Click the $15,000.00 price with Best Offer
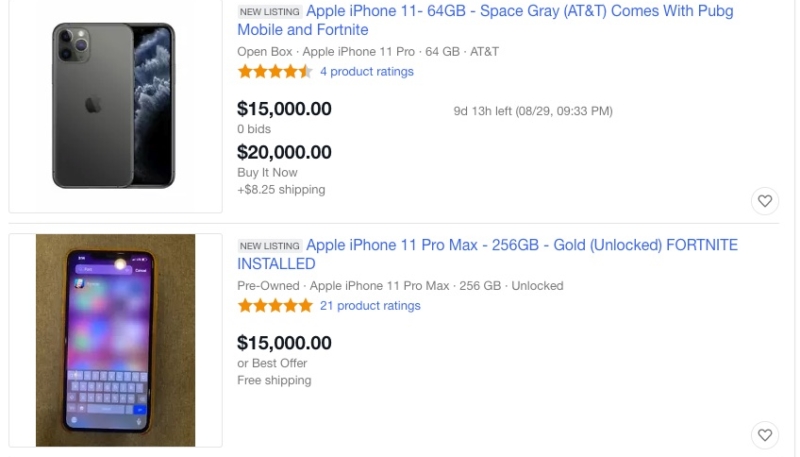 tap(284, 343)
